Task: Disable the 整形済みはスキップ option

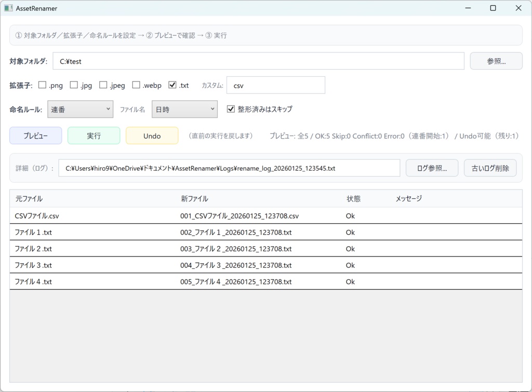Action: tap(230, 109)
